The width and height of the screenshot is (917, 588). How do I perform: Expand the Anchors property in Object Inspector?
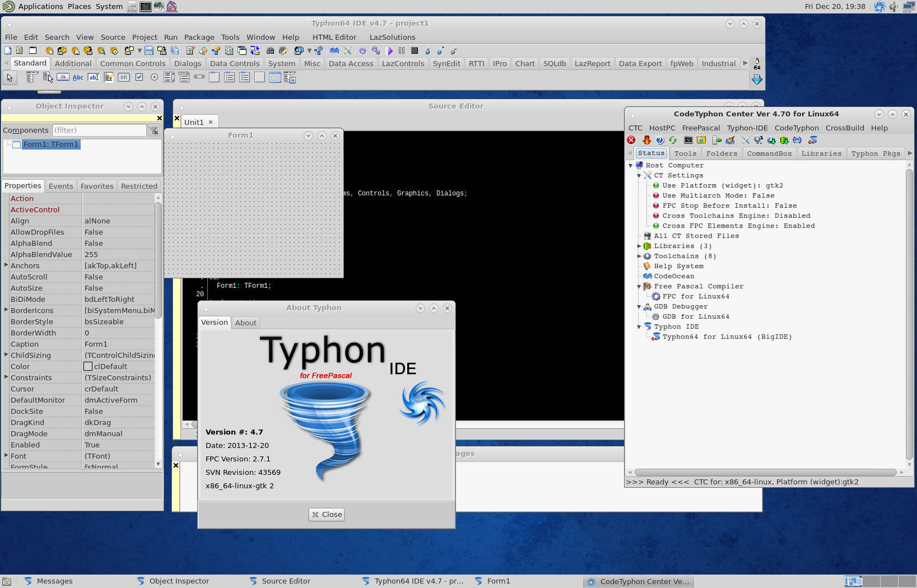point(6,265)
